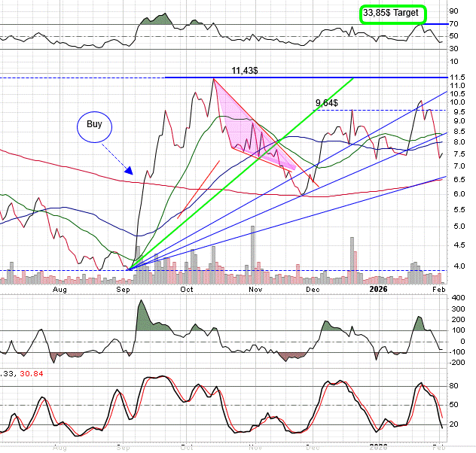Click the trendline fan origin in early September
476x453 pixels.
(x=130, y=269)
